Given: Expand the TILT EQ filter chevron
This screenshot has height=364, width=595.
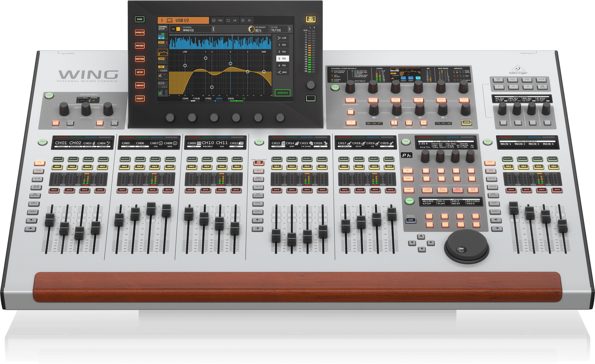Looking at the screenshot, I should coord(289,29).
